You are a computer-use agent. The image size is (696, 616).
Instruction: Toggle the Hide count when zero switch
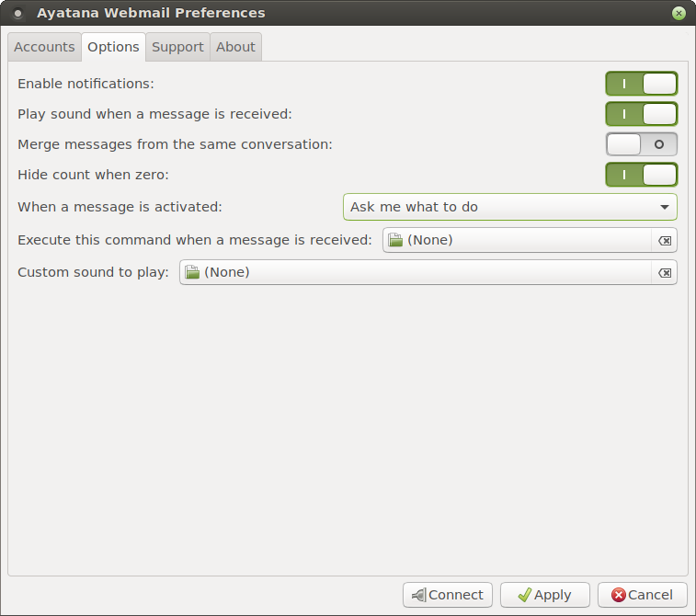coord(642,175)
